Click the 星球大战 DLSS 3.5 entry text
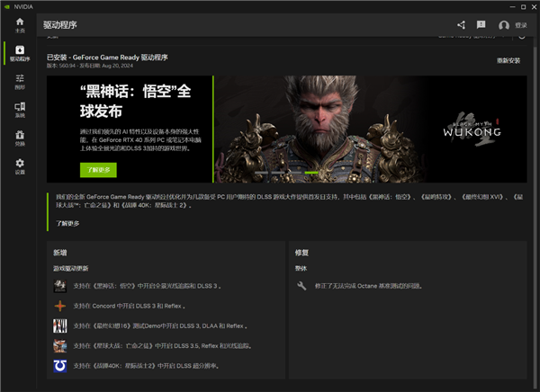The width and height of the screenshot is (540, 392). click(162, 346)
